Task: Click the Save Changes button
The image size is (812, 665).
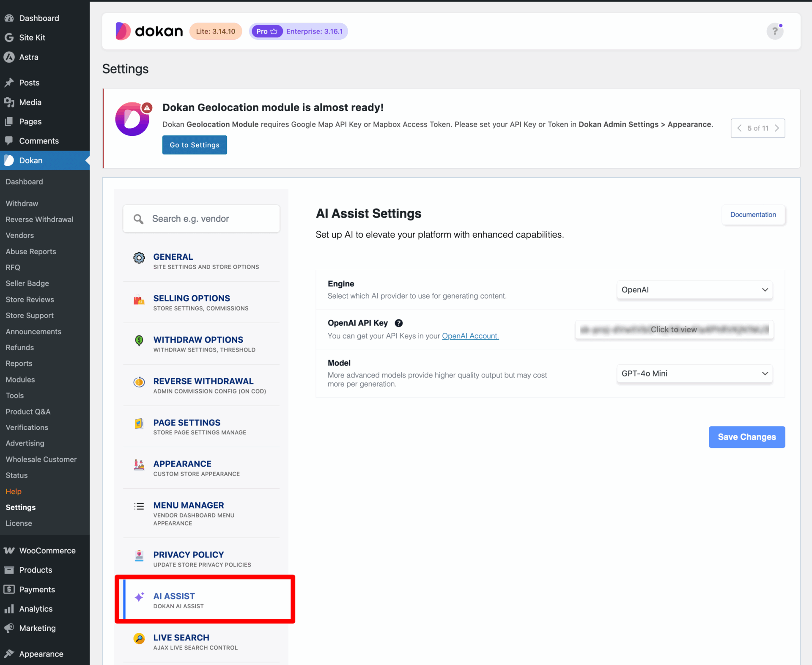Action: tap(747, 437)
